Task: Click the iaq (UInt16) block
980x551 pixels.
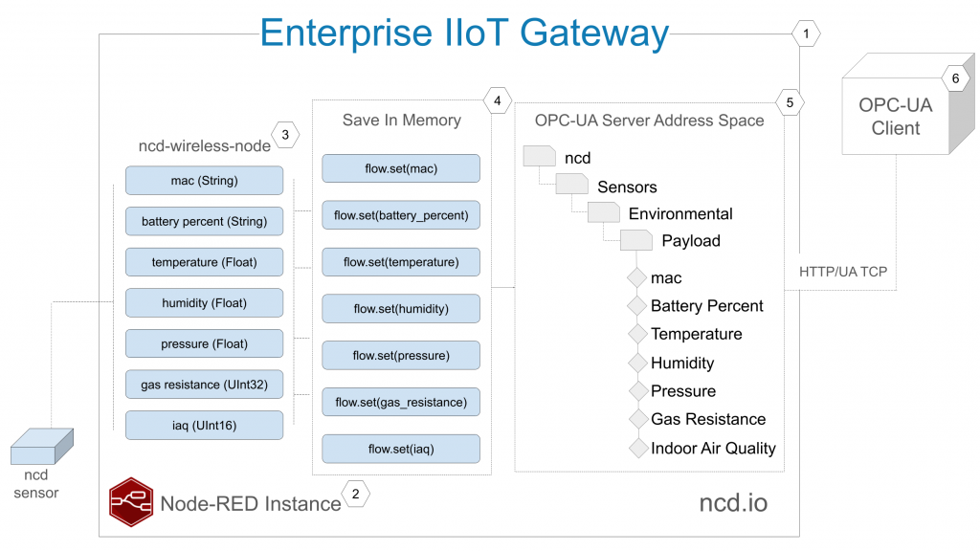Action: pos(205,426)
